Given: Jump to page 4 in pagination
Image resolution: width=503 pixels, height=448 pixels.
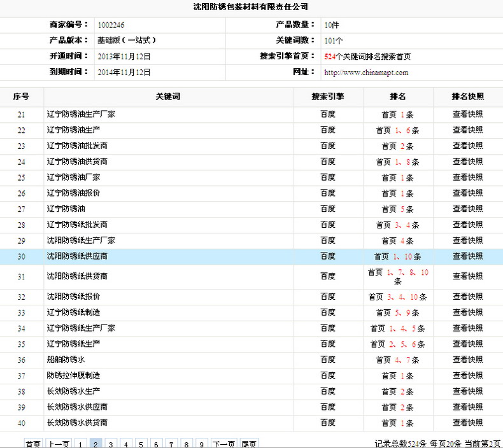Looking at the screenshot, I should click(126, 444).
